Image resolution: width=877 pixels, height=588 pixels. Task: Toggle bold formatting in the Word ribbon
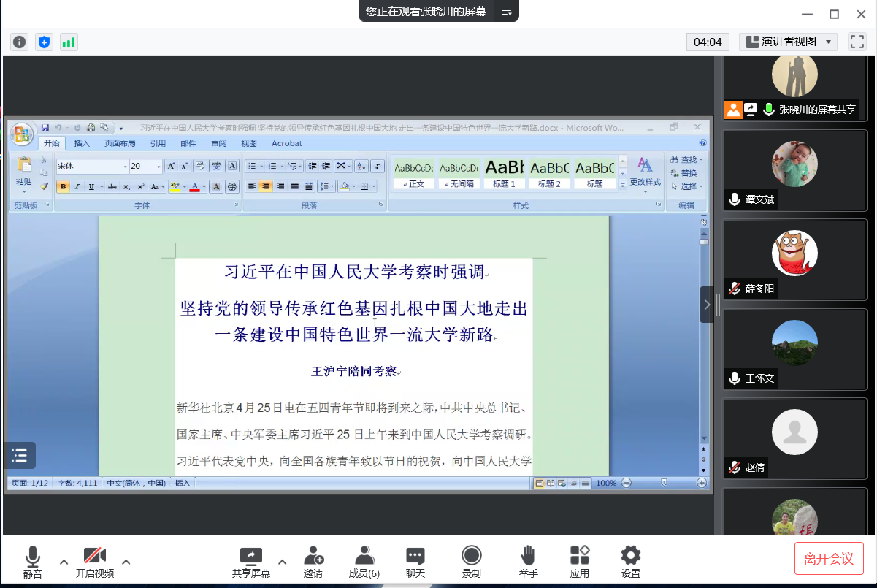click(63, 186)
